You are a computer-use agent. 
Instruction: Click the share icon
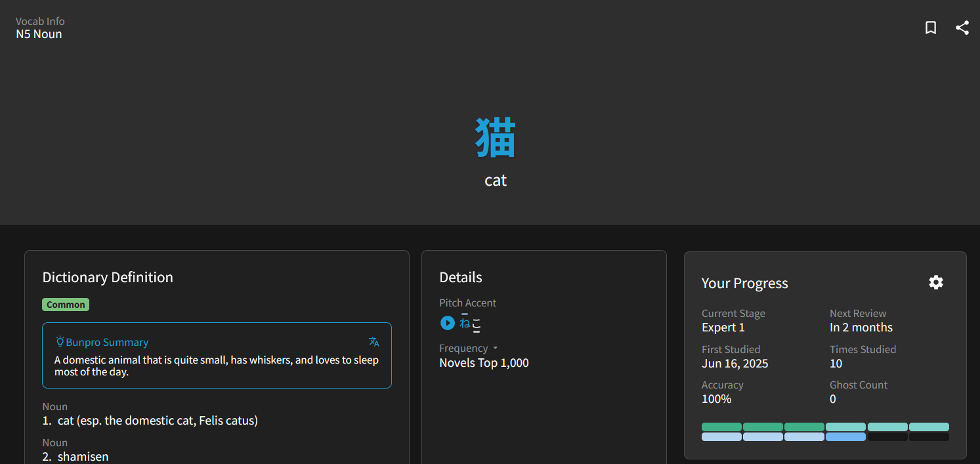click(962, 28)
